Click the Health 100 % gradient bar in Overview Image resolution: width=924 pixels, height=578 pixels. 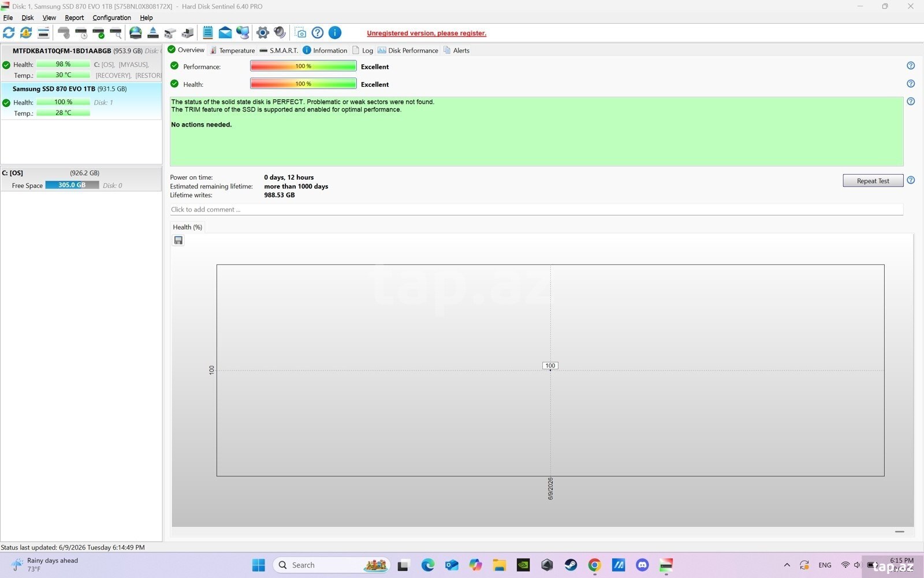click(303, 84)
